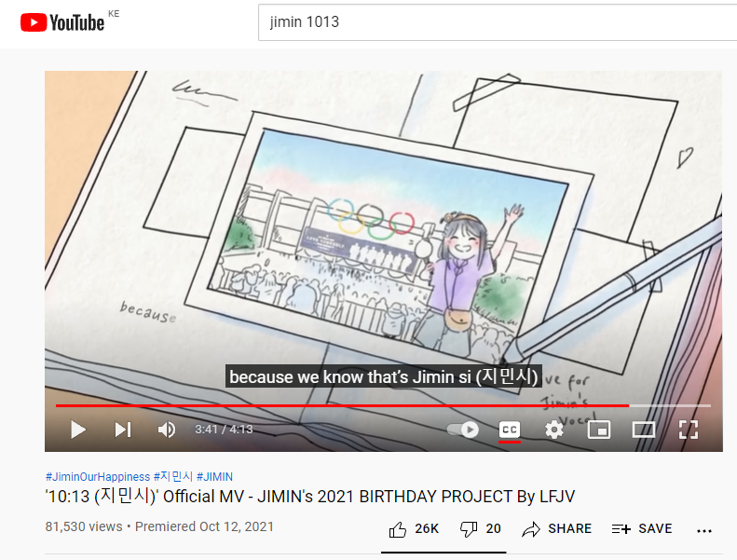Click the search box containing jimin 1013
The height and width of the screenshot is (560, 737).
click(498, 22)
